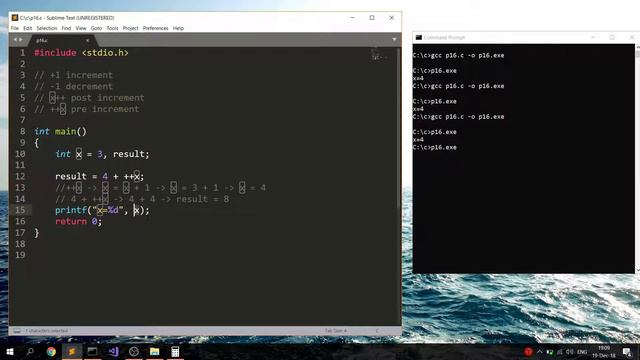Go to next tab with right arrow
This screenshot has width=640, height=360.
pos(21,40)
